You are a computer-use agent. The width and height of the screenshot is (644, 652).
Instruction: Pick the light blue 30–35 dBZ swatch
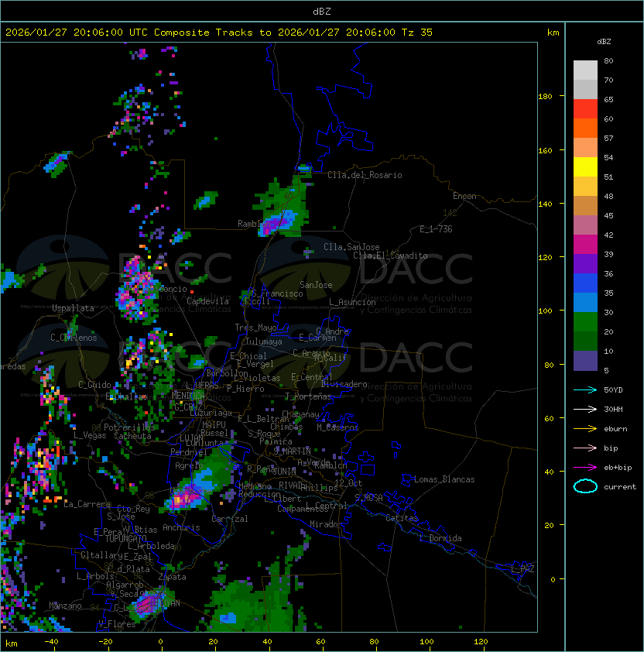(x=585, y=303)
